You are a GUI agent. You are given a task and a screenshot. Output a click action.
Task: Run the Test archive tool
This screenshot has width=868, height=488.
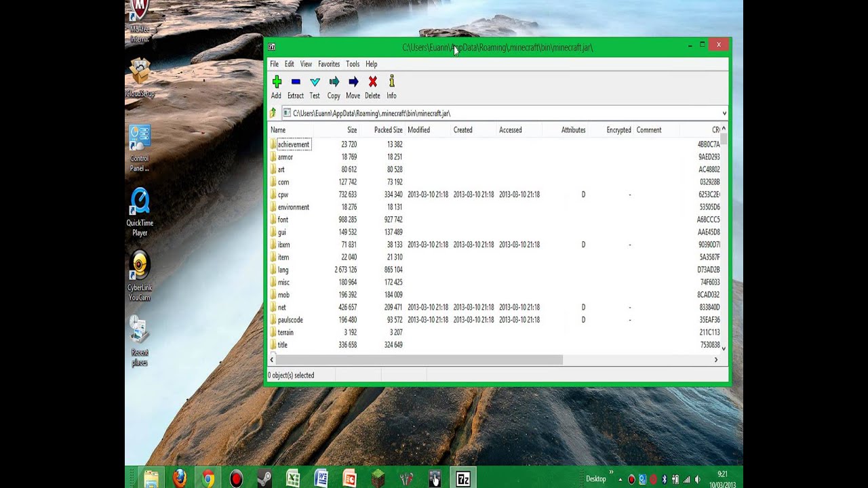point(315,82)
